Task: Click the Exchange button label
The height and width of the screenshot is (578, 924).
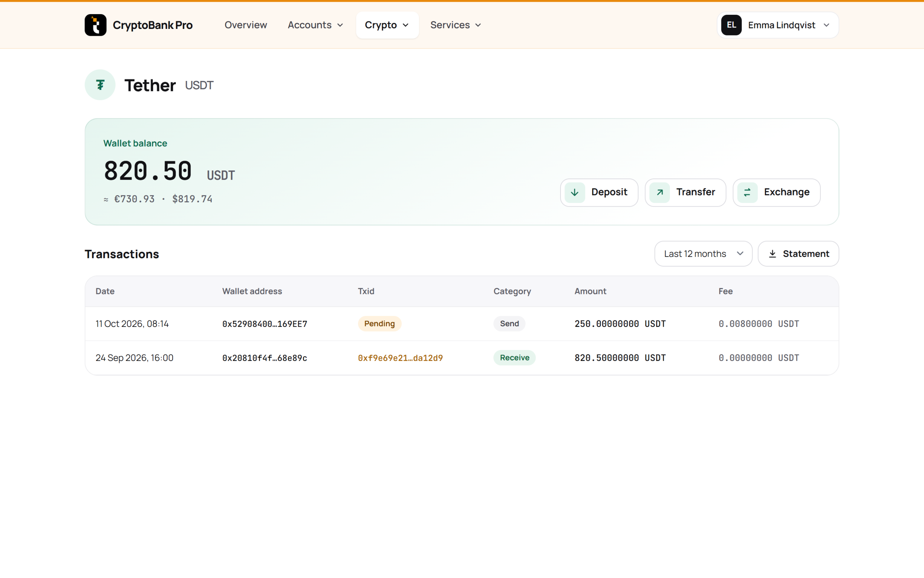Action: [786, 192]
